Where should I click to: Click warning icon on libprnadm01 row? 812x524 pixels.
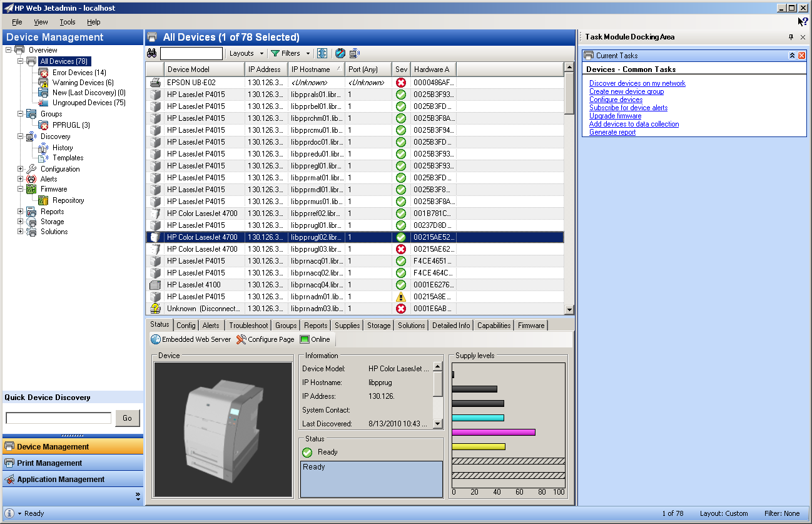coord(401,296)
